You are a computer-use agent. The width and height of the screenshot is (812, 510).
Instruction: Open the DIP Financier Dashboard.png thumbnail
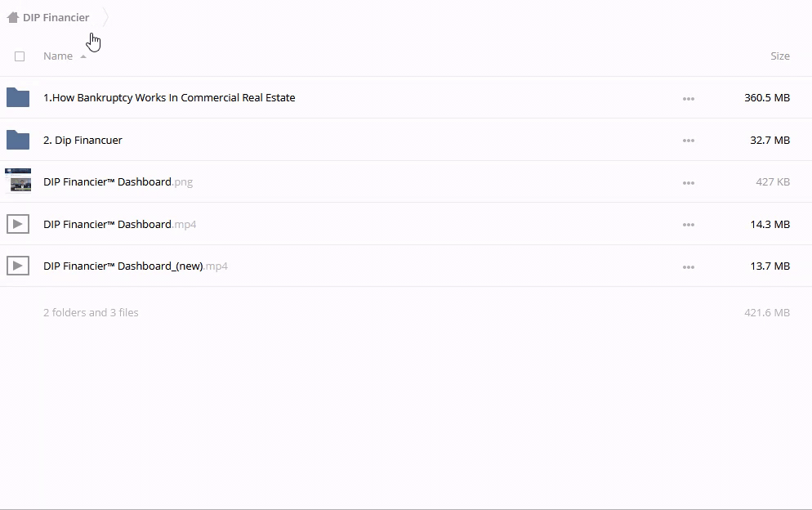(18, 181)
